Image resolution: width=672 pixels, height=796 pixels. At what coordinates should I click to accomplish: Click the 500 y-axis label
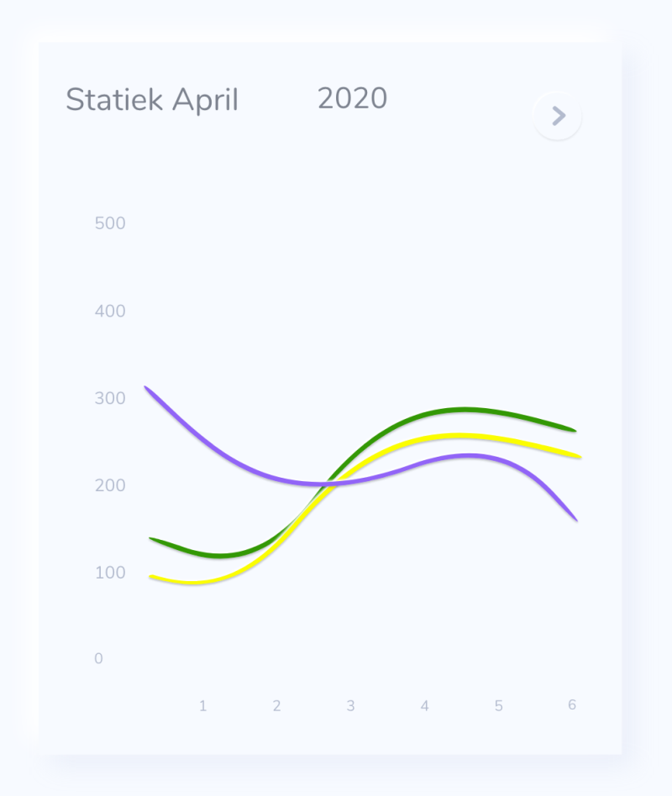point(110,223)
